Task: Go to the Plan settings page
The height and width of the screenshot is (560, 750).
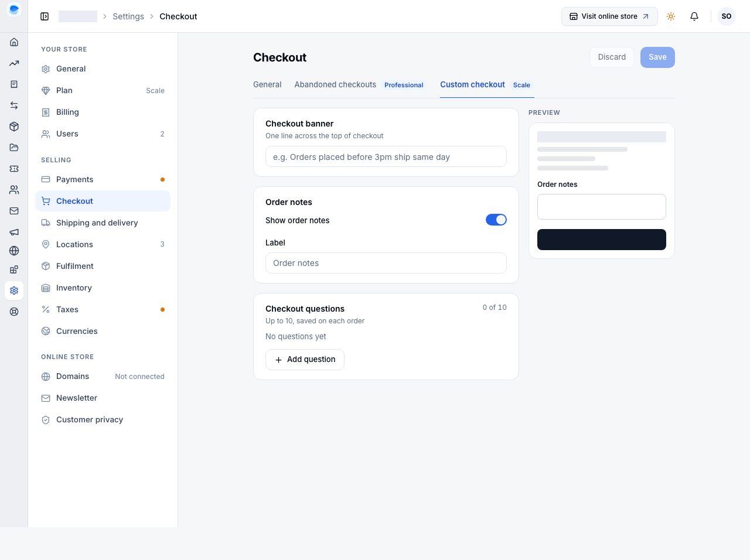Action: tap(103, 91)
